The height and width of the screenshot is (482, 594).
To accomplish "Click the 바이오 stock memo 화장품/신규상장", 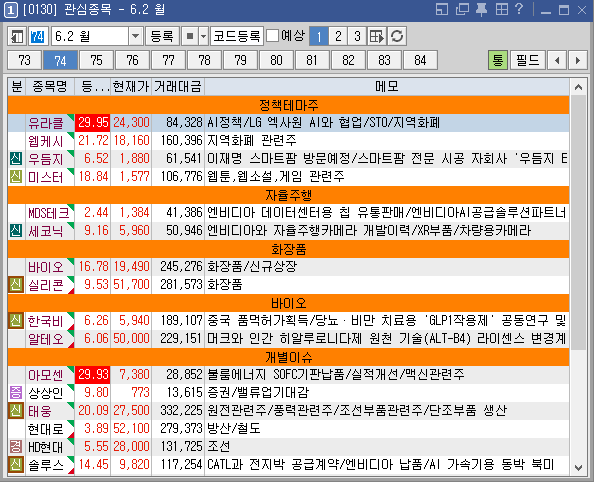I will (x=252, y=267).
